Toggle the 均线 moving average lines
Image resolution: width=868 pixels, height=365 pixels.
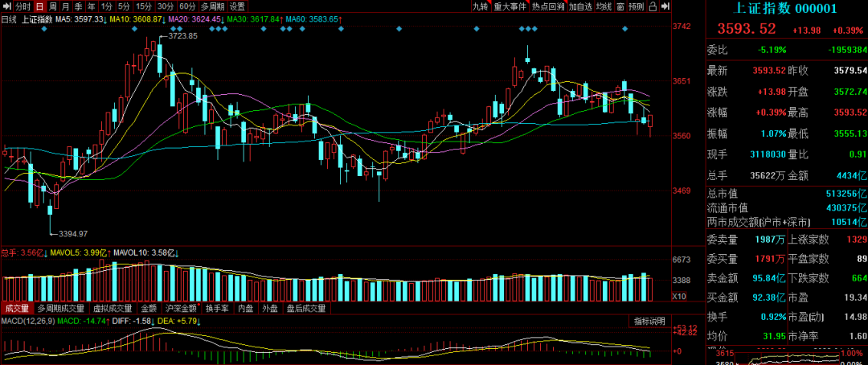point(604,6)
